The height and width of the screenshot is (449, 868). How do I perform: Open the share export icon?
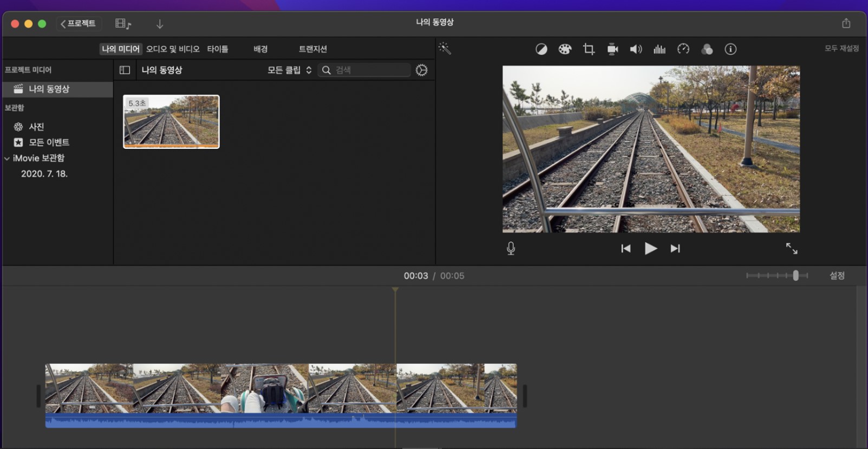[846, 23]
